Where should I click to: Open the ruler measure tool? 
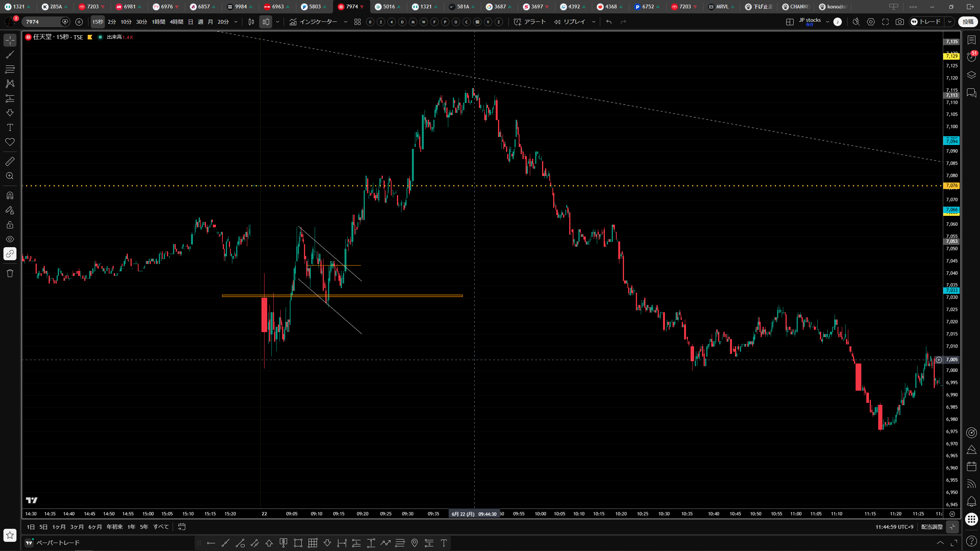(x=10, y=161)
